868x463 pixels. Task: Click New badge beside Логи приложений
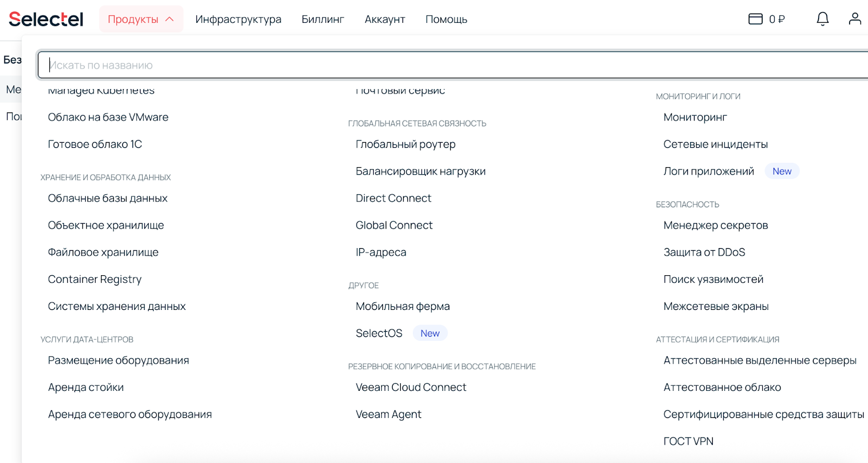[x=782, y=172]
